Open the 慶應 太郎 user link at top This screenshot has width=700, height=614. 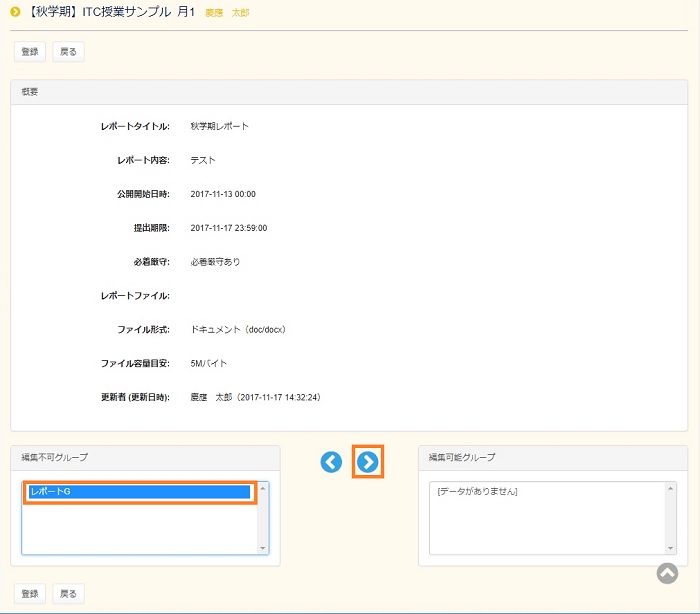pyautogui.click(x=227, y=13)
